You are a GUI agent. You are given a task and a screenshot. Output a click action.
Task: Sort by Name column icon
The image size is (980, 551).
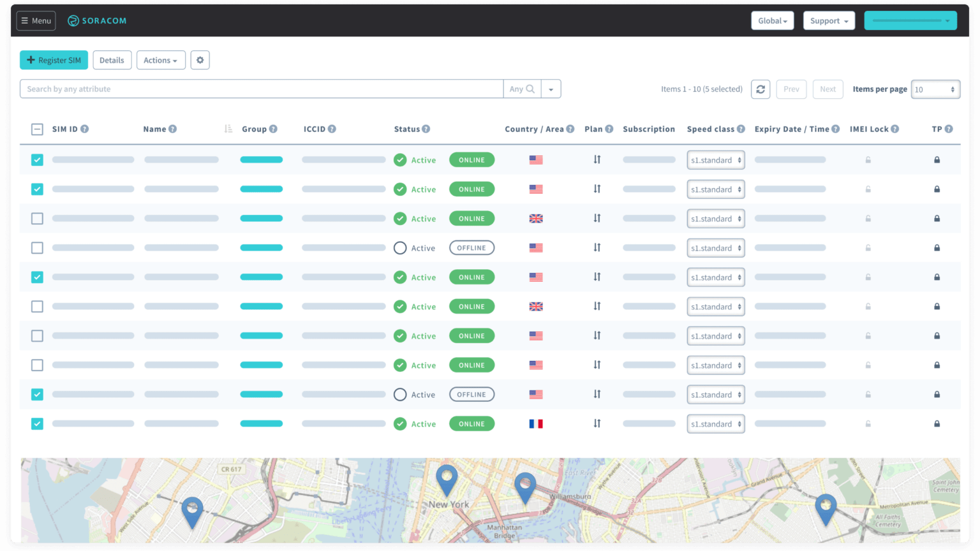coord(228,129)
